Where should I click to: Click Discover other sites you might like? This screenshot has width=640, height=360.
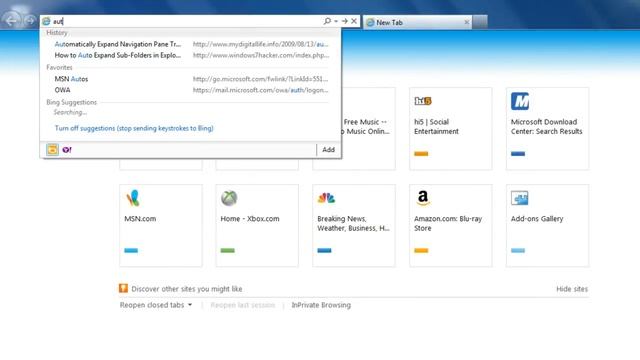pos(187,289)
